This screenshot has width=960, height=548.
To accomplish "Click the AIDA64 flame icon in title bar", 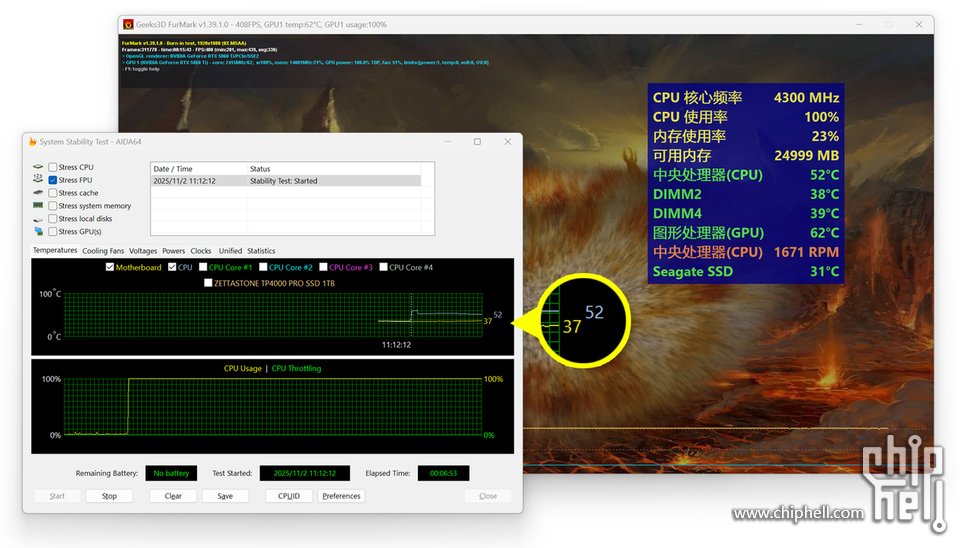I will pyautogui.click(x=33, y=142).
